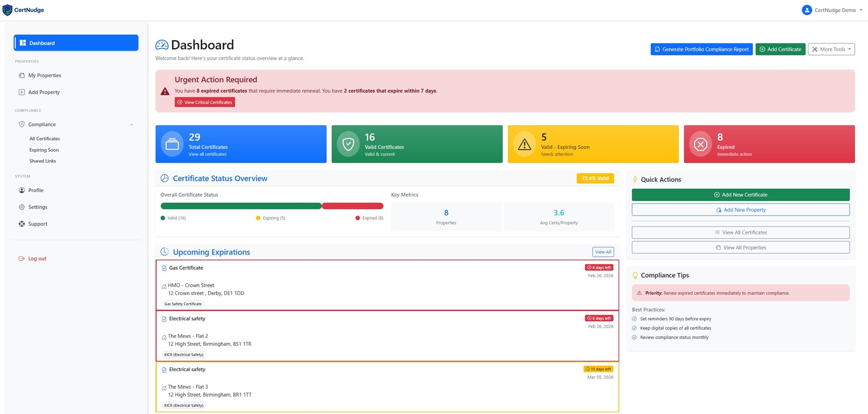Viewport: 868px width, 414px height.
Task: Click the CertNudge shield logo
Action: 7,10
